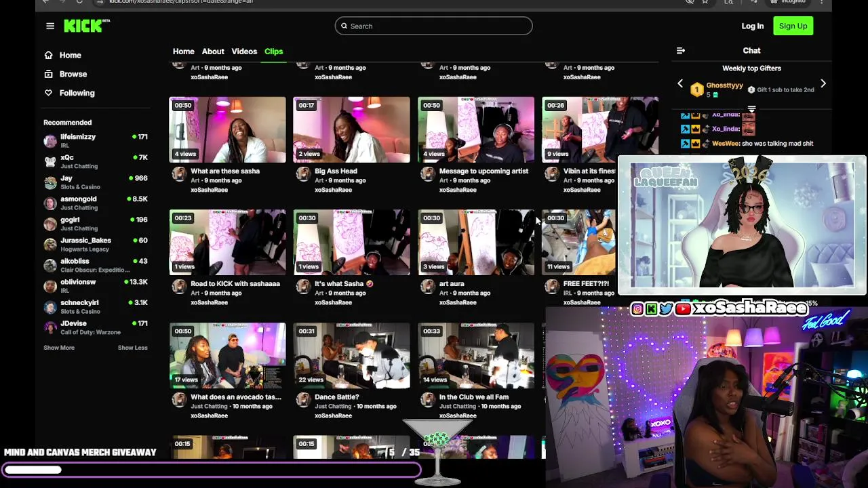Open gogirl channel avatar

[x=50, y=224]
